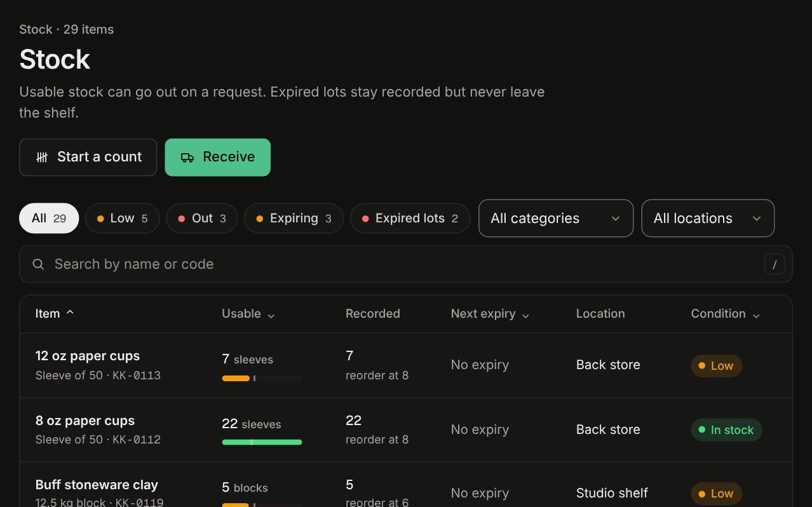Open the 8 oz paper cups item
812x507 pixels.
(x=85, y=421)
